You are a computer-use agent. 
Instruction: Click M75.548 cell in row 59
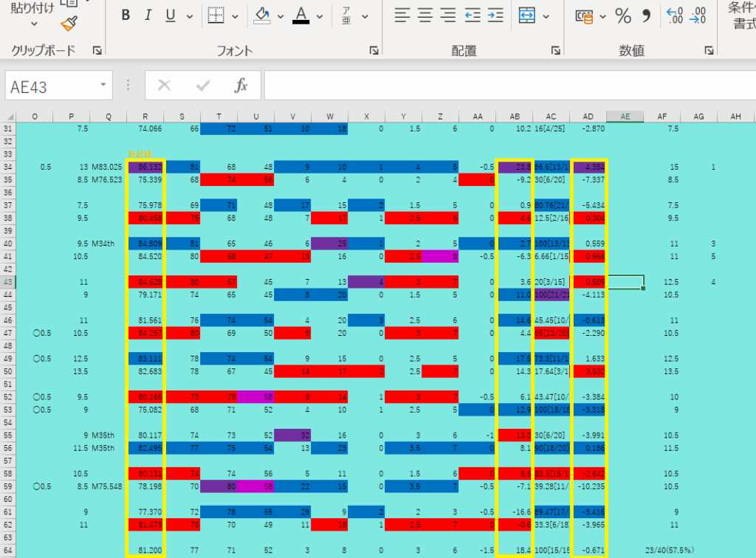click(108, 486)
